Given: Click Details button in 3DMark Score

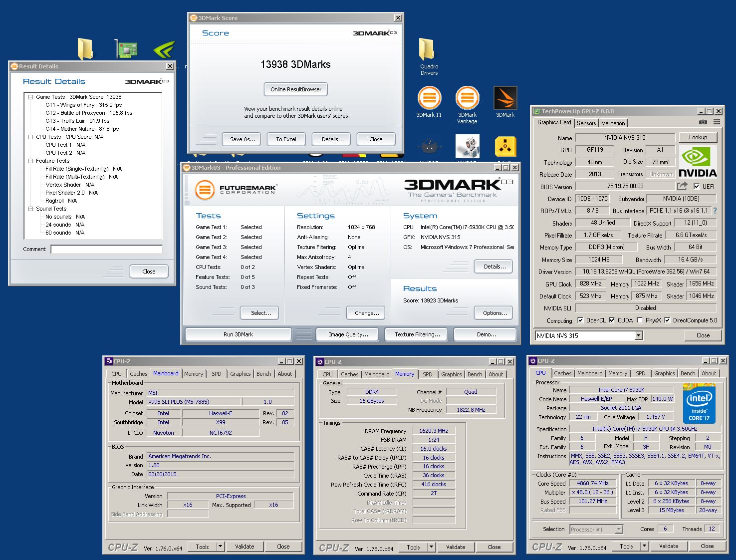Looking at the screenshot, I should (332, 139).
